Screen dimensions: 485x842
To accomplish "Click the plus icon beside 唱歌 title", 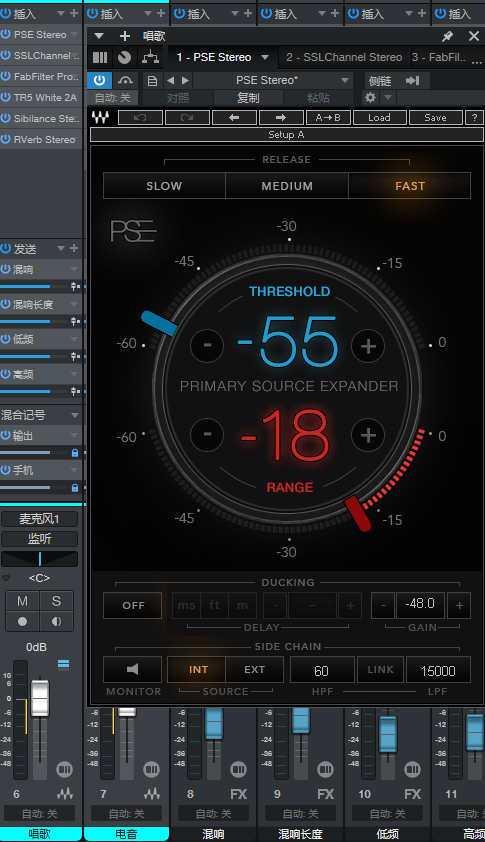I will tap(125, 36).
